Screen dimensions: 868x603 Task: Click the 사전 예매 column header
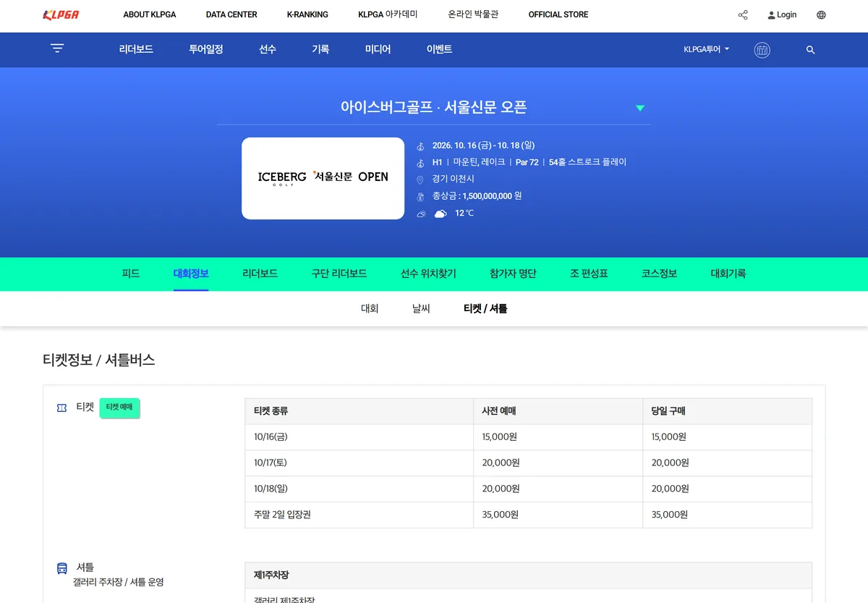(558, 411)
